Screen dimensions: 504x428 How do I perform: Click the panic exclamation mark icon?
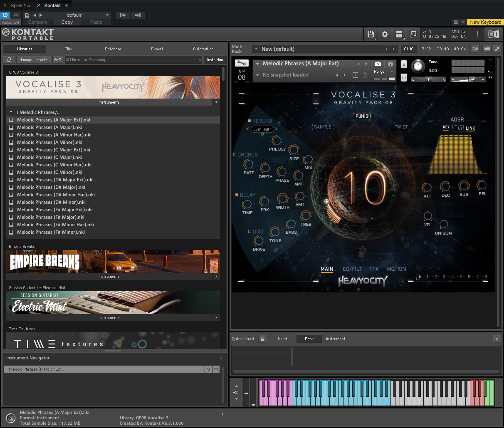(477, 35)
